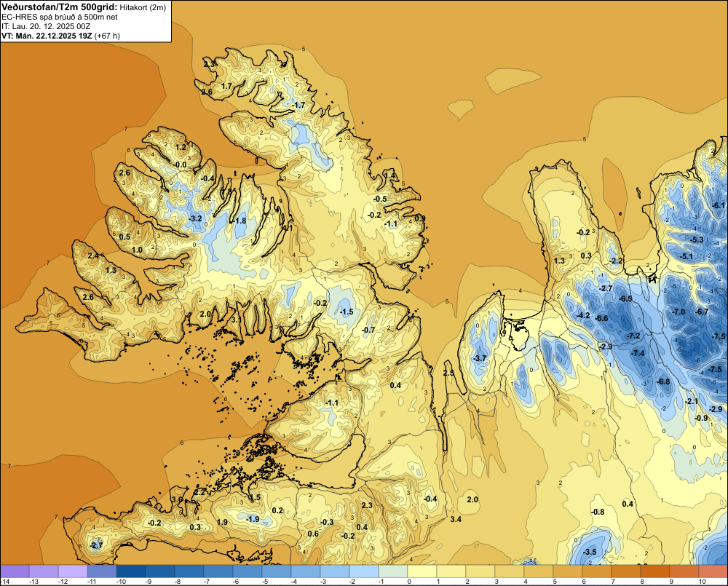
Task: Click the 1.9 temperature reading
Action: point(222,522)
